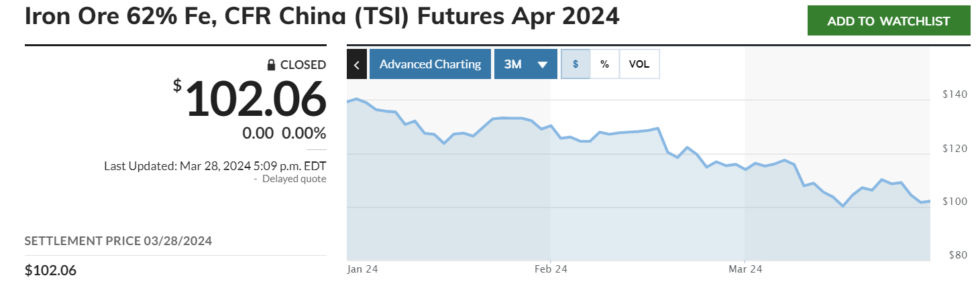Viewport: 980px width, 292px height.
Task: Open the 3M time range dropdown
Action: click(x=525, y=64)
